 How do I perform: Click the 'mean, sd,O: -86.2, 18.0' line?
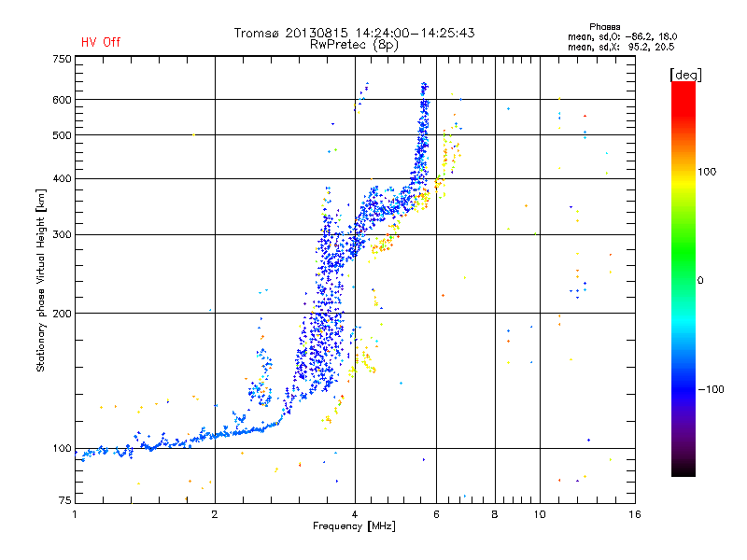coord(622,36)
